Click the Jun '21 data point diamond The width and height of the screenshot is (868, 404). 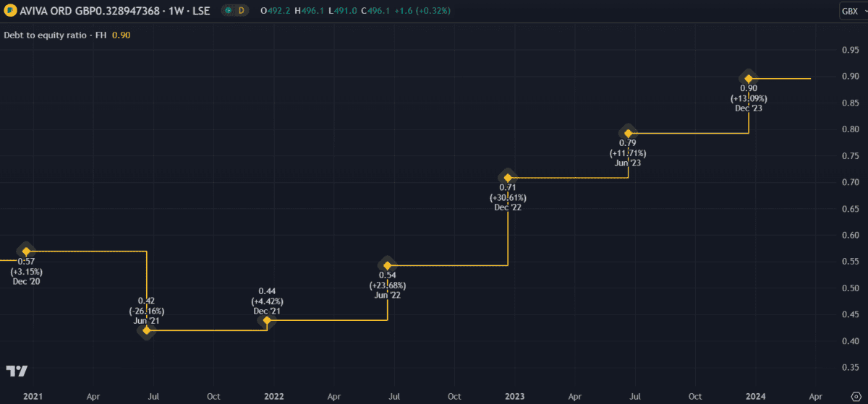pos(147,330)
